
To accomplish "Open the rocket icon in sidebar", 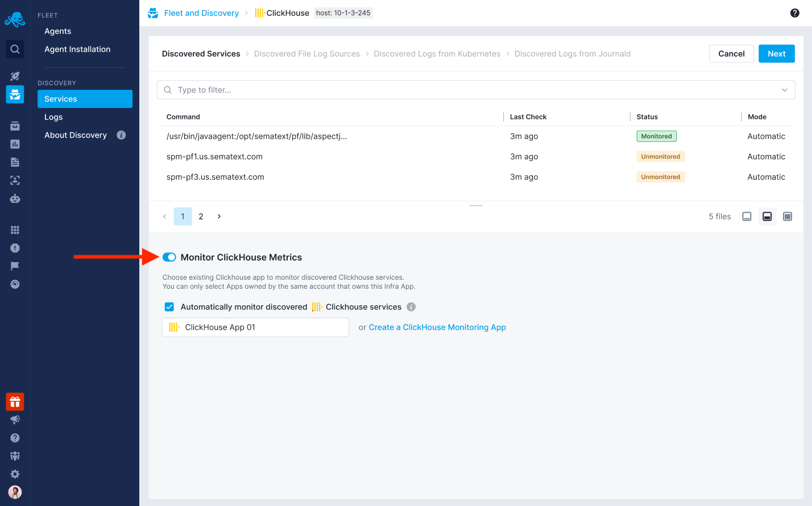I will coord(15,76).
